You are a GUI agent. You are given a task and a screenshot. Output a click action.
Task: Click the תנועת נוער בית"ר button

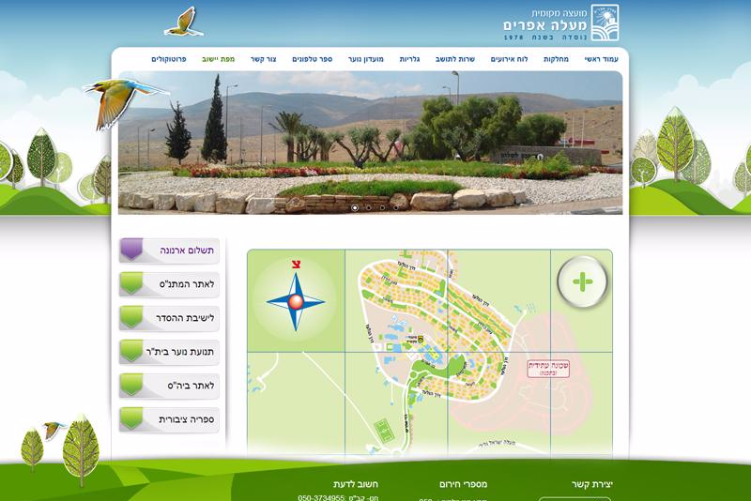tap(170, 352)
